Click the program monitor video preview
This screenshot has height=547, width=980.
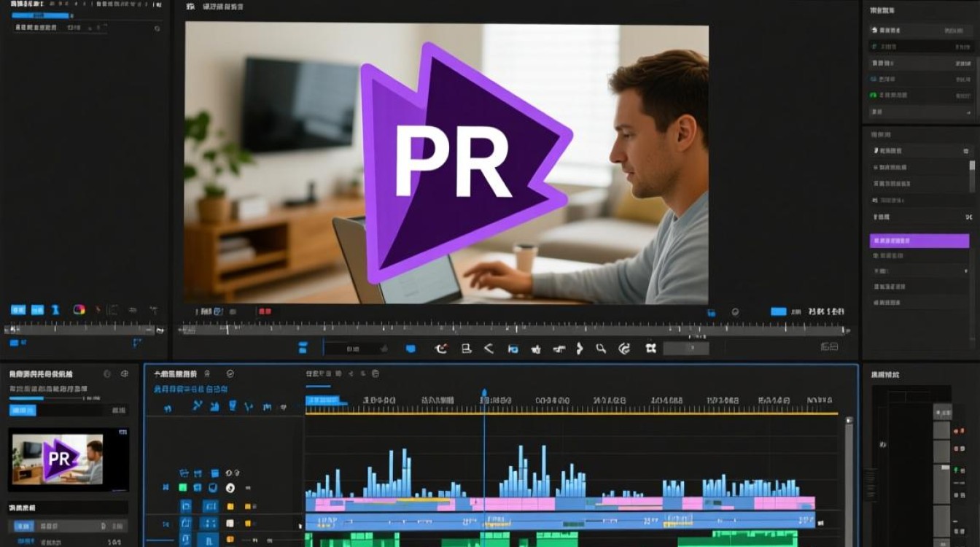pyautogui.click(x=446, y=164)
